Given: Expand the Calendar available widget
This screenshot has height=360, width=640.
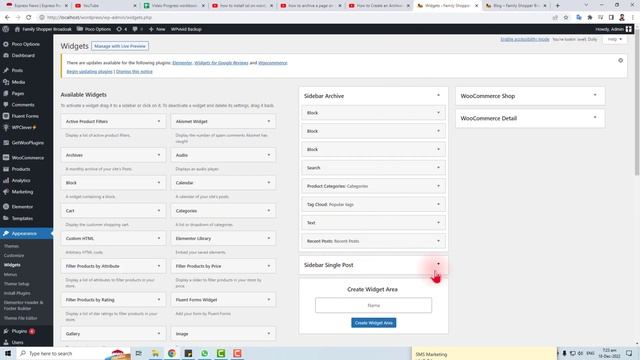Looking at the screenshot, I should (x=269, y=182).
